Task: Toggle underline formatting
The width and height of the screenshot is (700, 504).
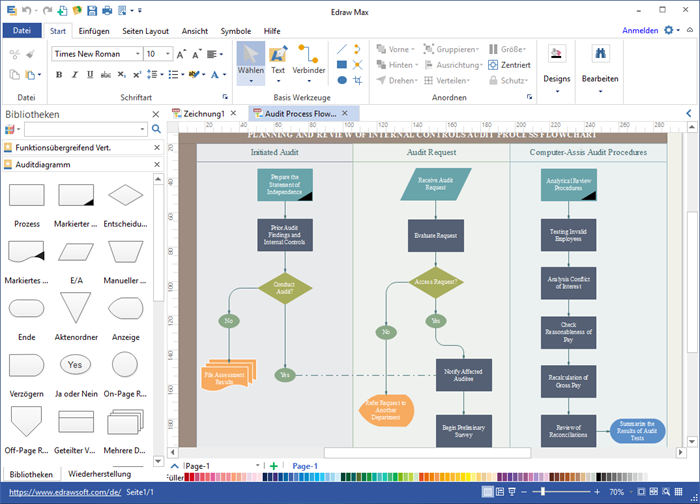Action: 90,75
